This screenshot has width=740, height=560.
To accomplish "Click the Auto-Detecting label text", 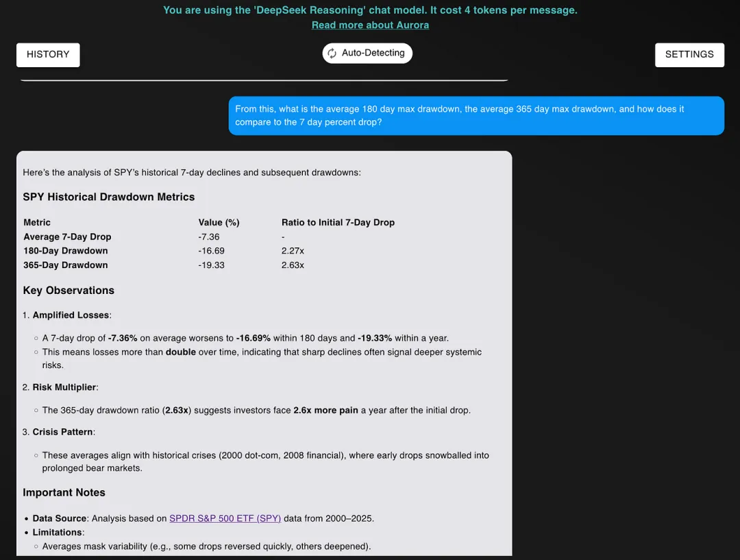I will 373,53.
